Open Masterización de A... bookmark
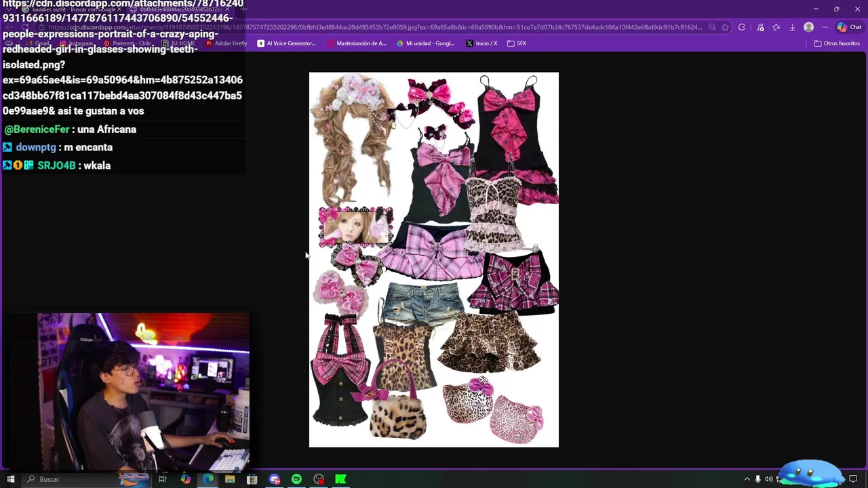The height and width of the screenshot is (488, 868). click(x=357, y=43)
